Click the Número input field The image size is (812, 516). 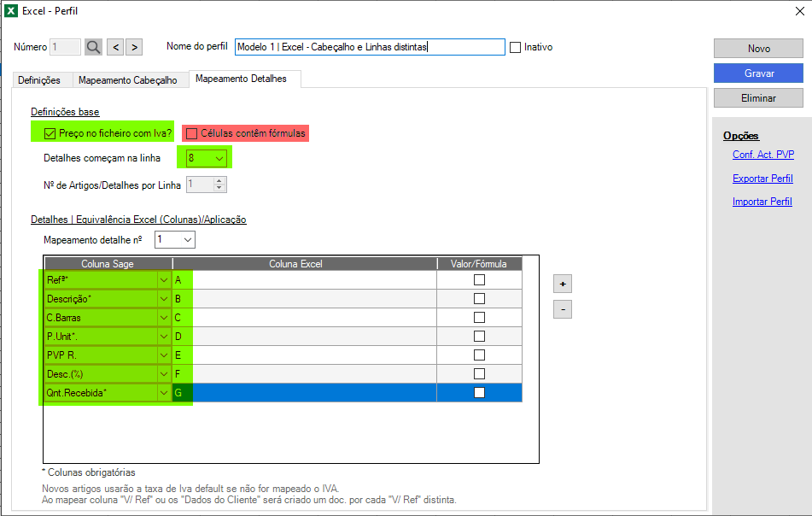65,47
